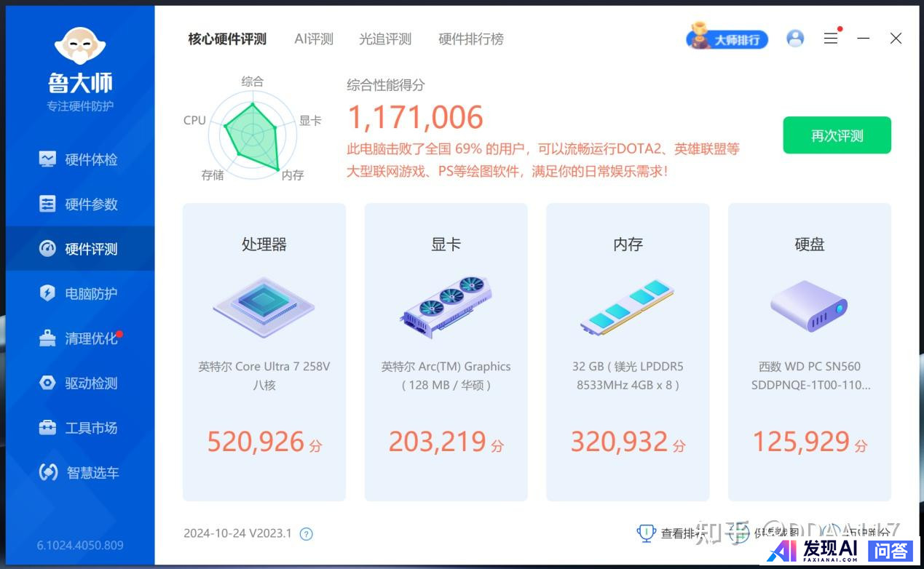Open the user account avatar icon
Viewport: 924px width, 569px height.
[x=795, y=39]
